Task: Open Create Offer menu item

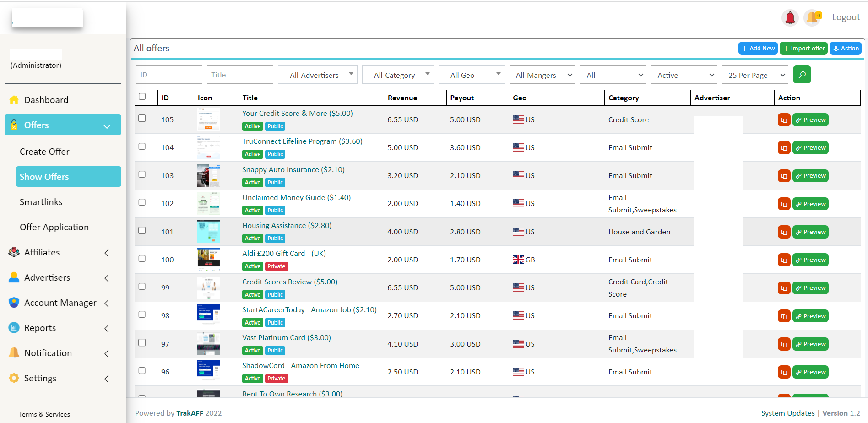Action: click(44, 152)
